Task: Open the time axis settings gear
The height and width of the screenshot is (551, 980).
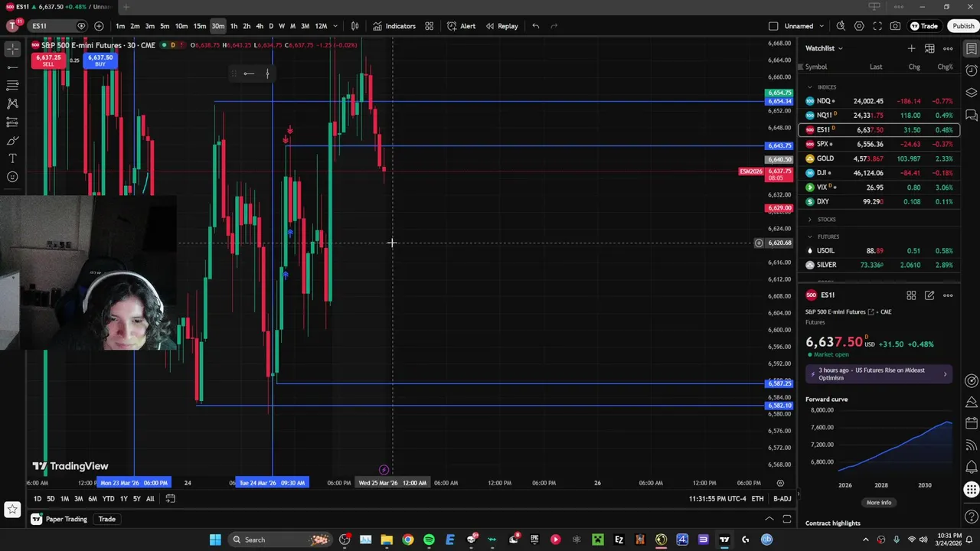Action: [x=780, y=483]
